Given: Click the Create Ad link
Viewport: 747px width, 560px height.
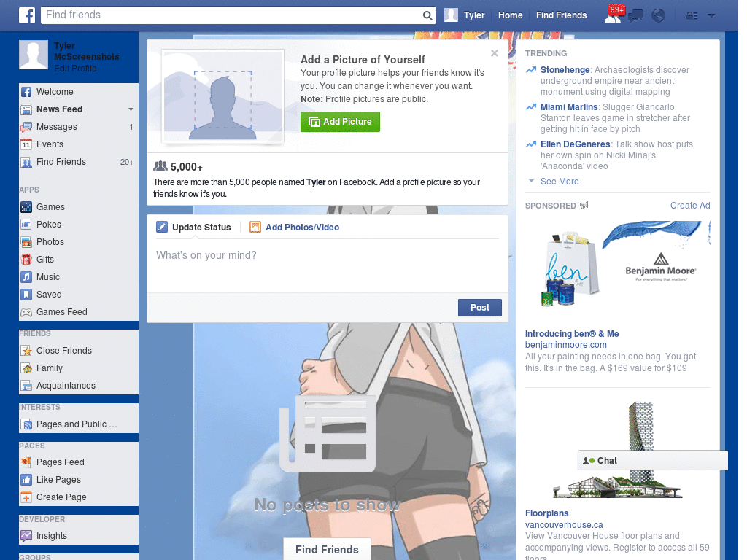Looking at the screenshot, I should [x=690, y=205].
